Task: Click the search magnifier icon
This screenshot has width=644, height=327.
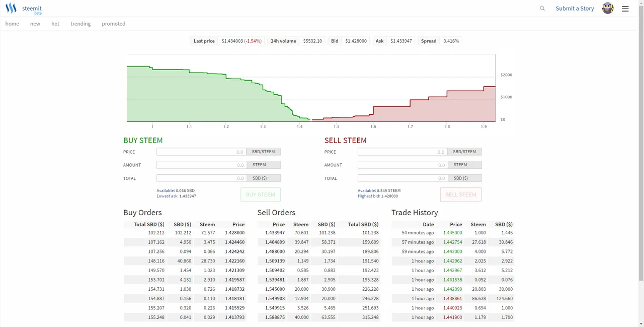Action: coord(542,9)
